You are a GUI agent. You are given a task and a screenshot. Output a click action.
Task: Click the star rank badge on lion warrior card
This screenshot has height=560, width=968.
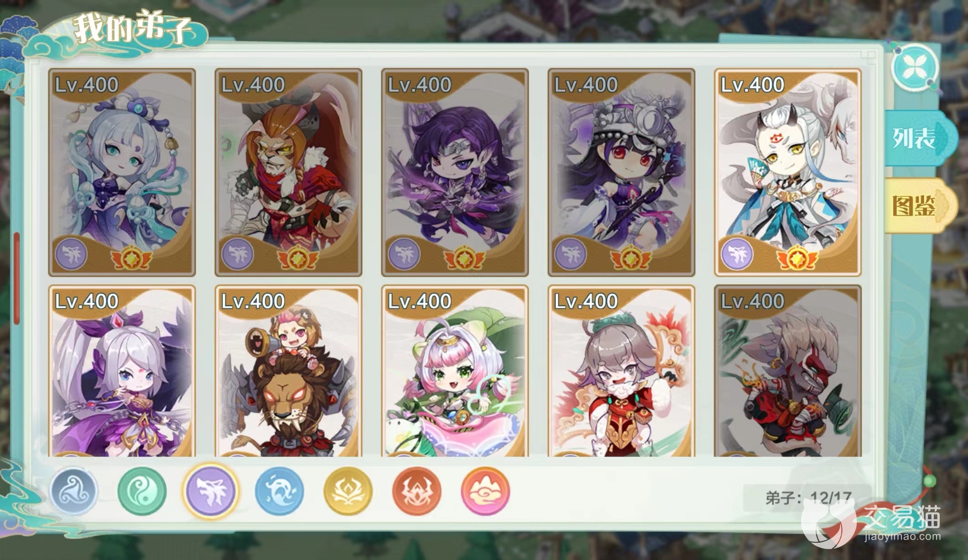(x=298, y=258)
